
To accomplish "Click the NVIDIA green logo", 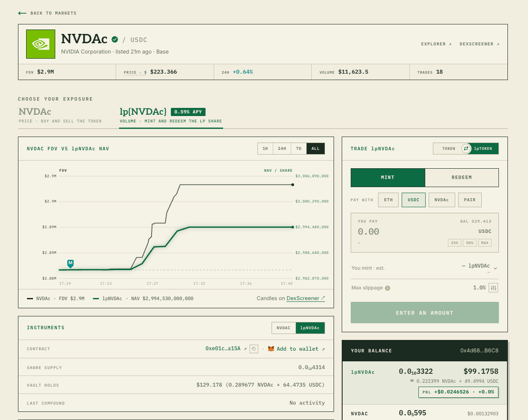I will (x=41, y=44).
